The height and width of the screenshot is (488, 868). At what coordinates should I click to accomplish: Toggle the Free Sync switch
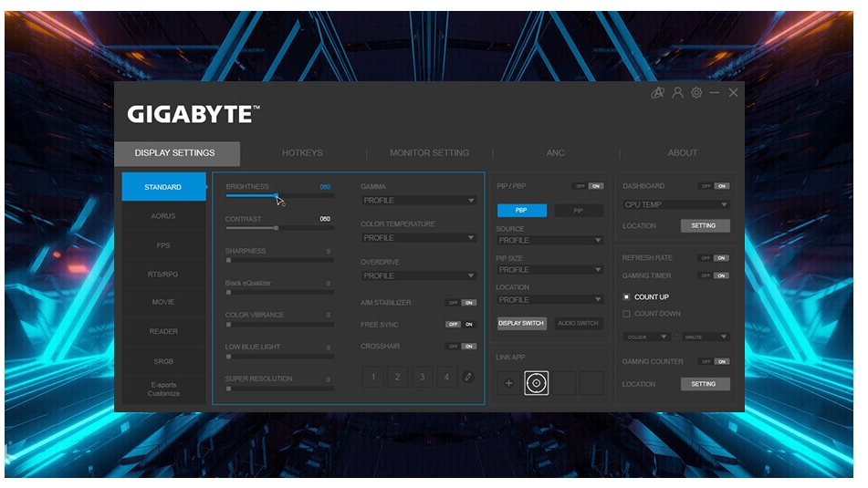coord(461,324)
